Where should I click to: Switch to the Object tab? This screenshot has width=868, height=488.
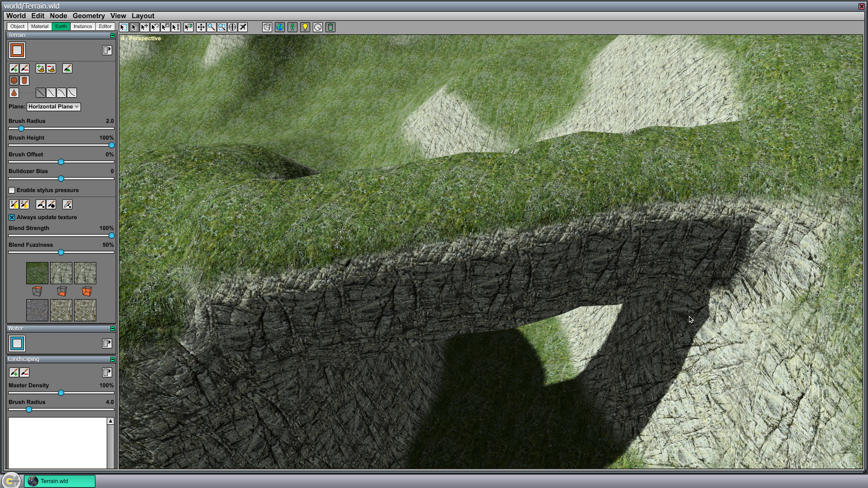click(x=18, y=27)
